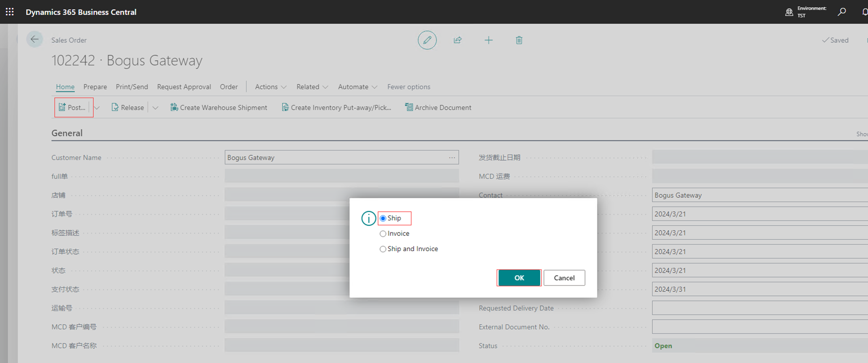Click the General section heading

tap(67, 133)
